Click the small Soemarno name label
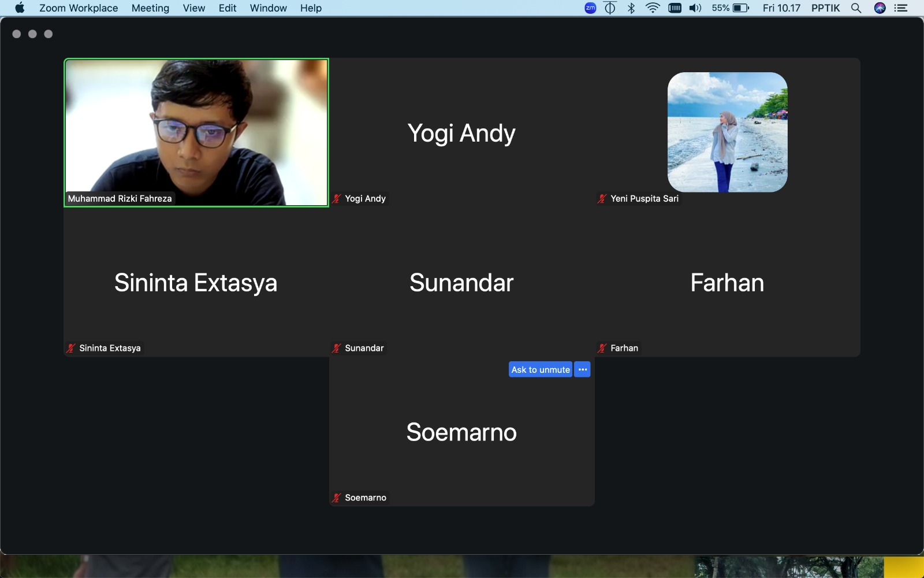Screen dimensions: 924x578 366,498
